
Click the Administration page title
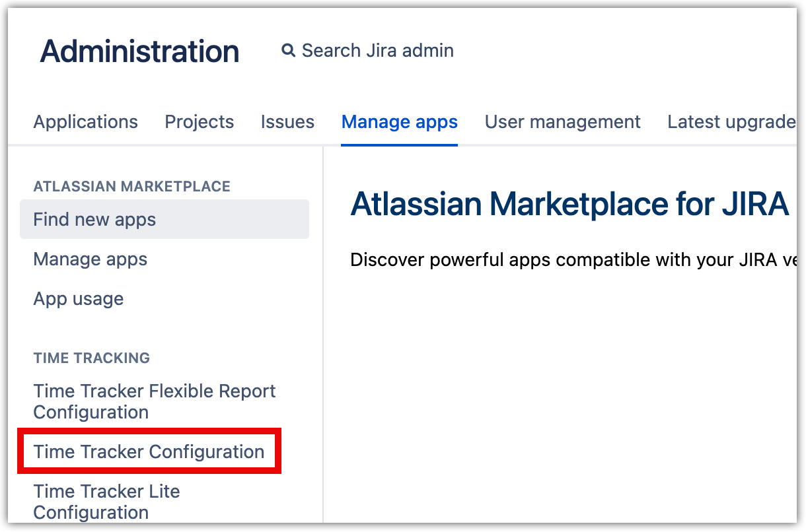(139, 51)
